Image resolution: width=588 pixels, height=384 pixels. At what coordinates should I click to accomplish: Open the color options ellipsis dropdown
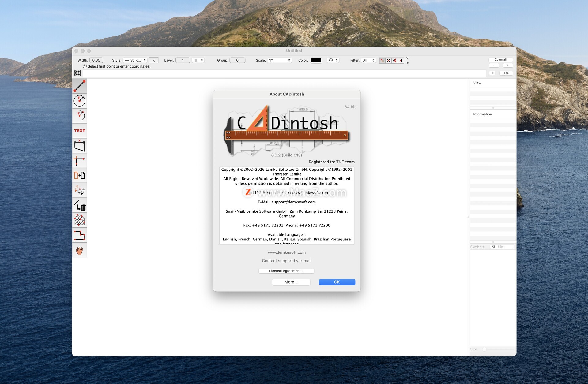333,60
